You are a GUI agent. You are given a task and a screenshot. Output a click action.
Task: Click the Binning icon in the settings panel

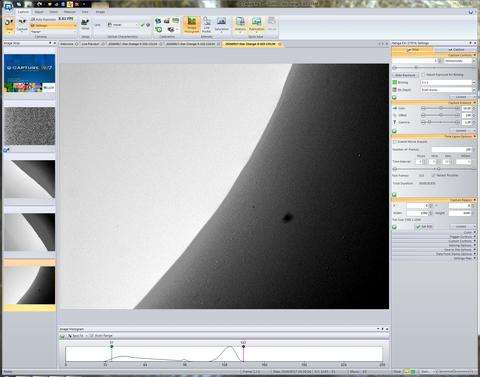pyautogui.click(x=395, y=82)
